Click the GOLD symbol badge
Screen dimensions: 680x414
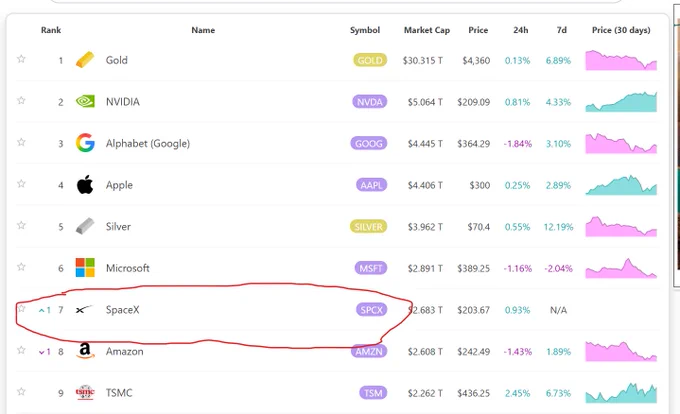coord(370,60)
